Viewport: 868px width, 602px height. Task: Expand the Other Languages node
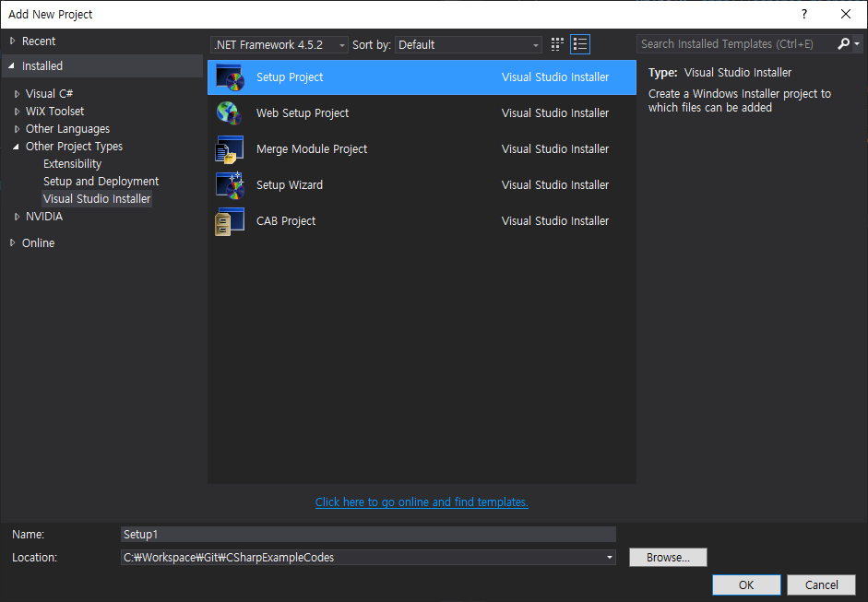17,129
